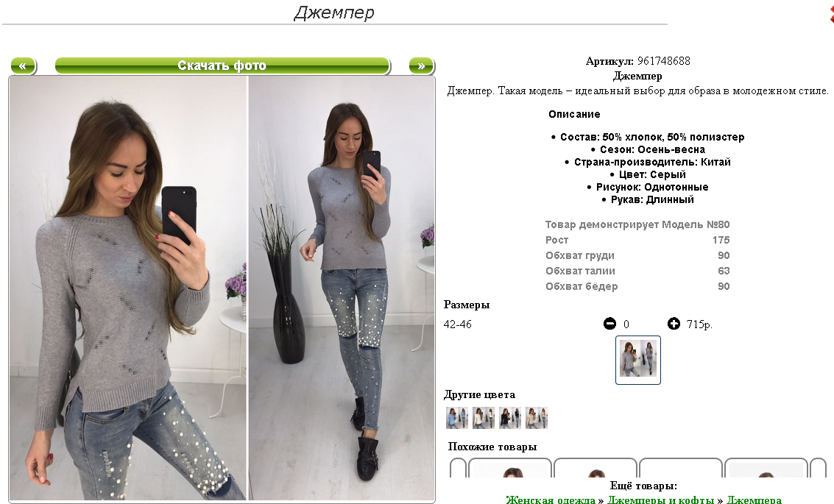
Task: Click the Скачать фото download button
Action: (222, 66)
